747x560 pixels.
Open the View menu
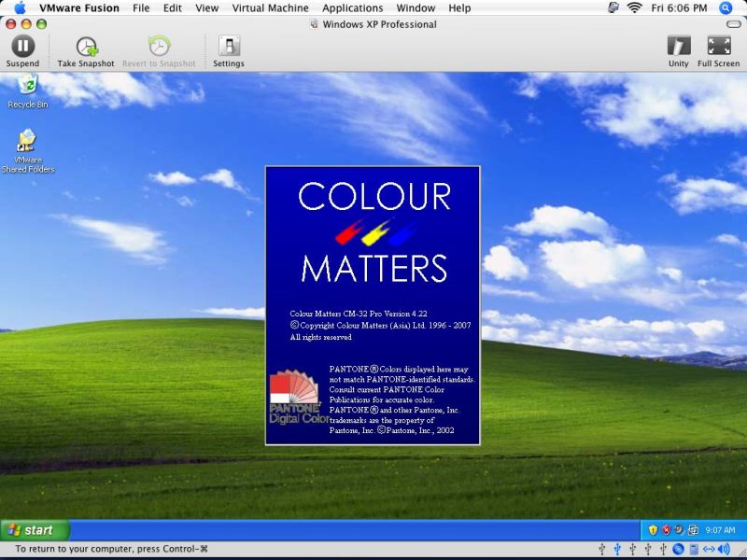(x=206, y=8)
